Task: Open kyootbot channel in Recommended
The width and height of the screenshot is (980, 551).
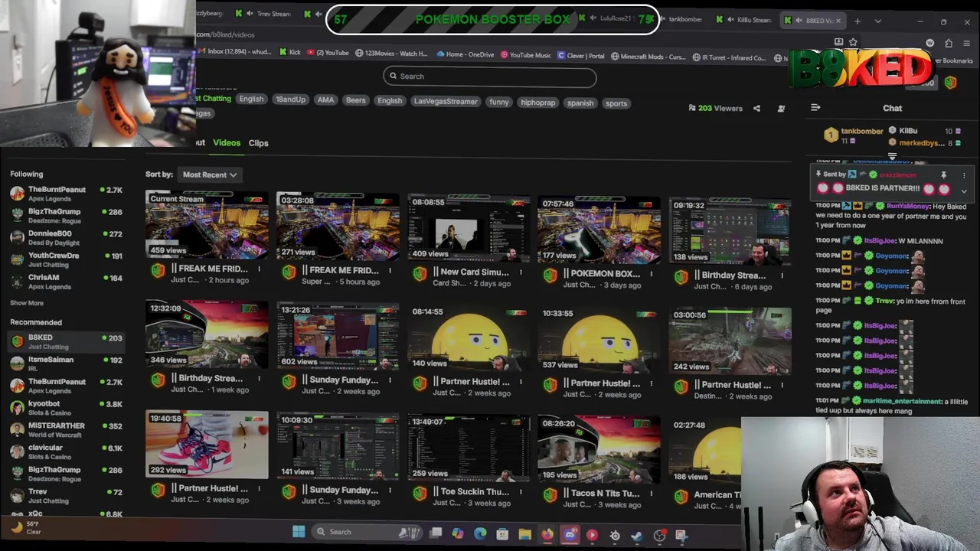Action: (66, 408)
